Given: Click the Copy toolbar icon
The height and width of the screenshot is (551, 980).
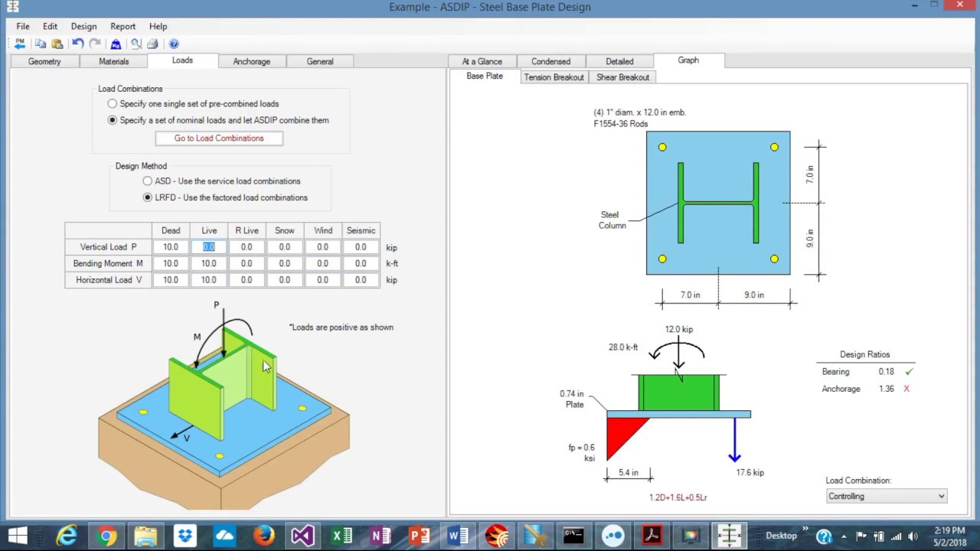Looking at the screenshot, I should [41, 44].
